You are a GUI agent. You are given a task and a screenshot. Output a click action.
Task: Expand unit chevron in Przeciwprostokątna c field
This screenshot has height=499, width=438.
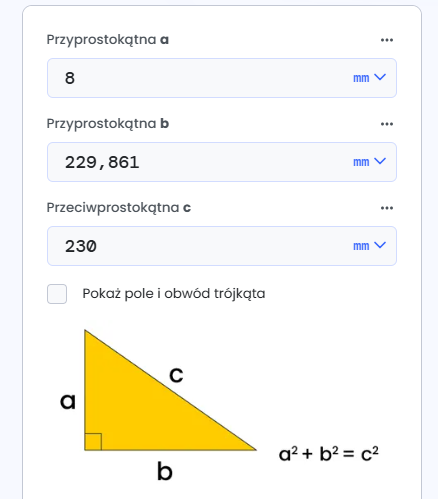tap(380, 245)
